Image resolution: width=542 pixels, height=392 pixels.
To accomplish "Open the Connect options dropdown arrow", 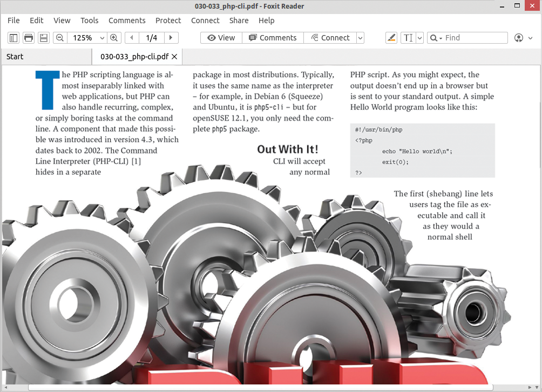I will point(359,38).
